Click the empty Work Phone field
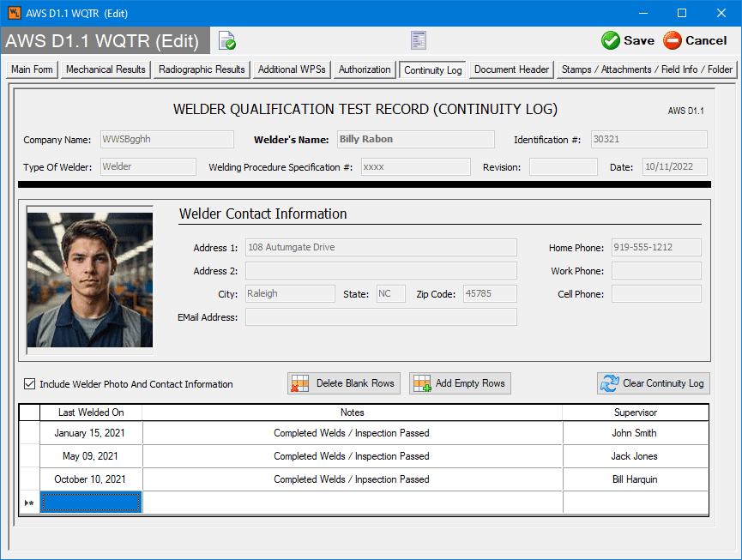This screenshot has height=560, width=742. coord(656,270)
